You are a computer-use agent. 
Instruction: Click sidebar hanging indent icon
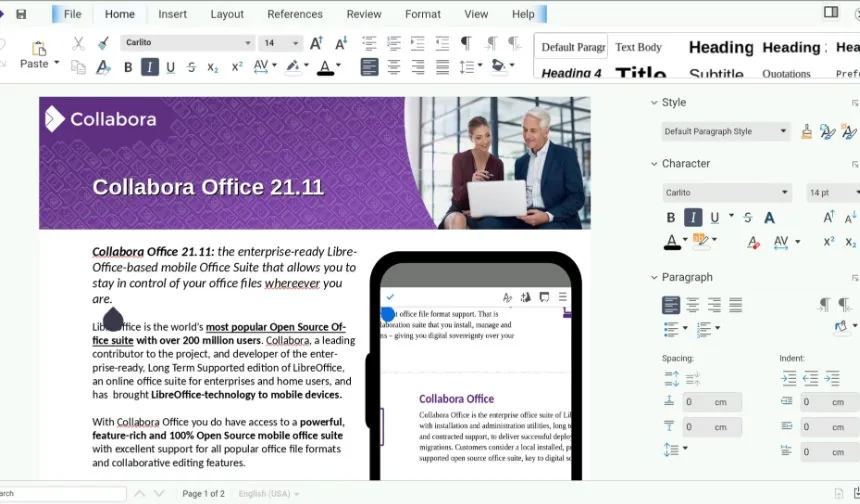tap(832, 378)
